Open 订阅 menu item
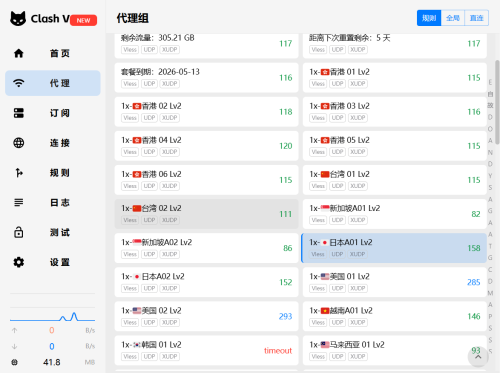Viewport: 500px width, 373px height. (x=53, y=113)
